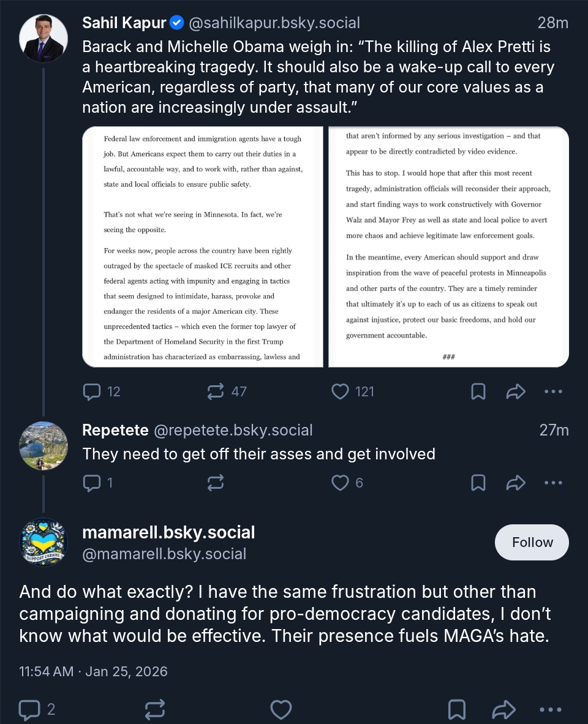
Task: Reply to mamarell's post
Action: coord(29,709)
